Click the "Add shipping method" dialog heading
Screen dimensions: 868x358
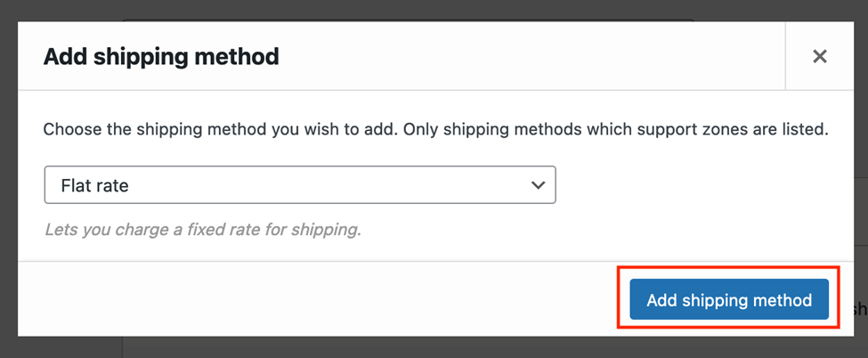pyautogui.click(x=161, y=56)
